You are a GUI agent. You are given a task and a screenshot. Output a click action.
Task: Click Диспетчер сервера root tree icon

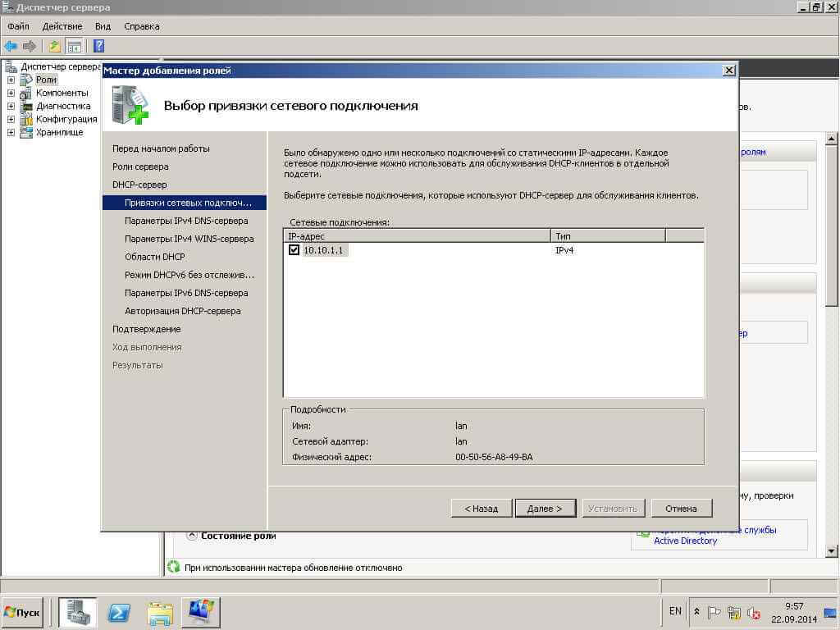tap(11, 67)
